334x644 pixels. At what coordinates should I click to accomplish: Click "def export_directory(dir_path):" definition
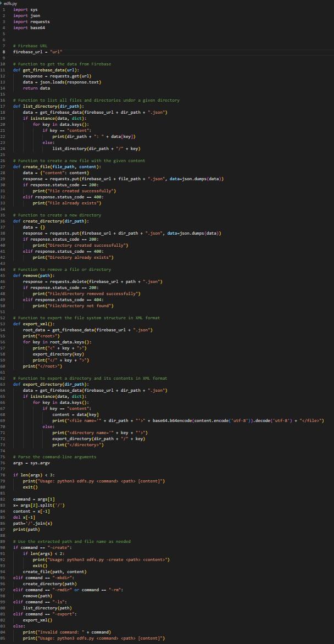point(51,384)
